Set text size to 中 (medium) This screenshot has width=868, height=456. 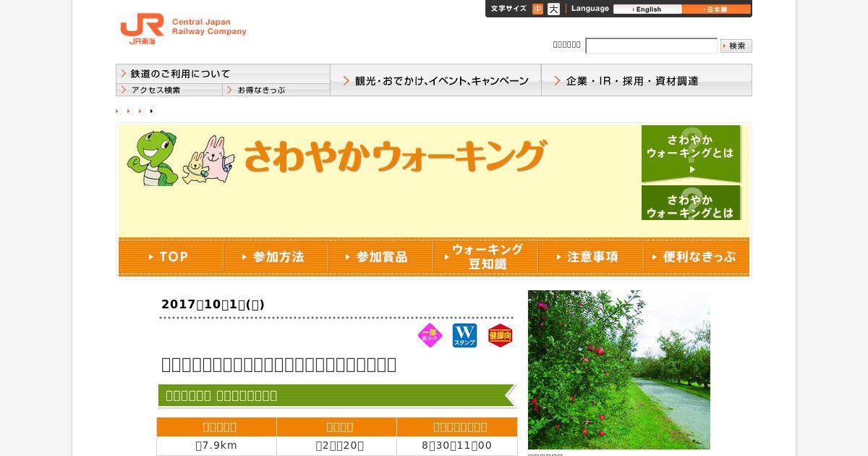[x=537, y=9]
